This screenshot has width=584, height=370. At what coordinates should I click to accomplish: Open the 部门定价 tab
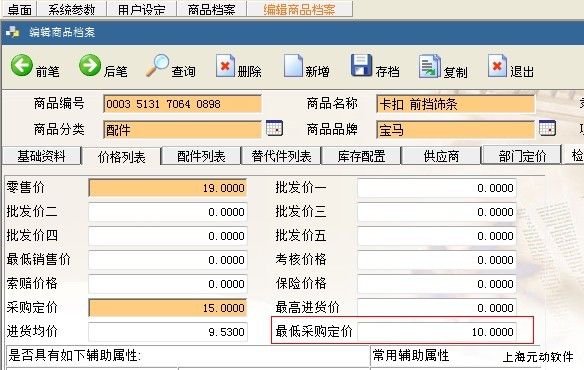[522, 156]
